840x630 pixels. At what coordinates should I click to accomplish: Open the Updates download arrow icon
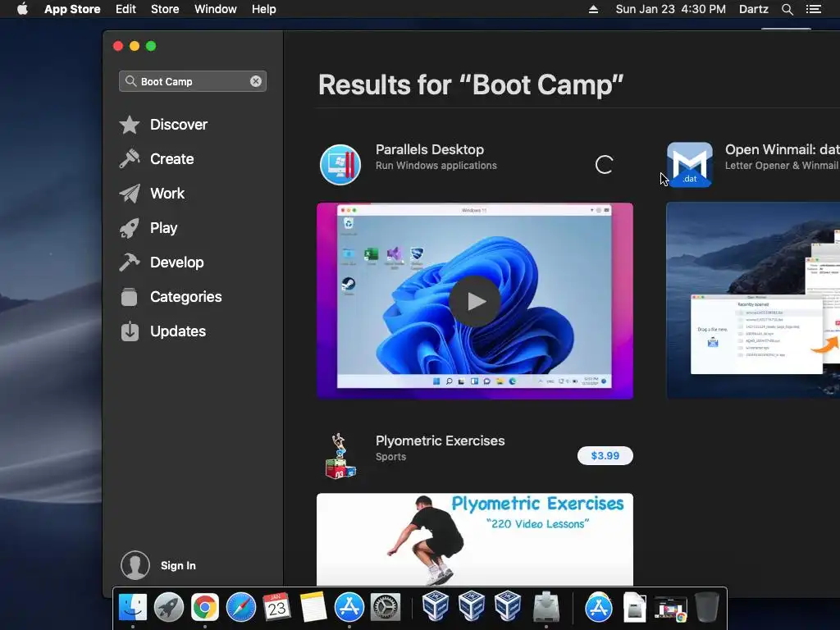click(130, 331)
